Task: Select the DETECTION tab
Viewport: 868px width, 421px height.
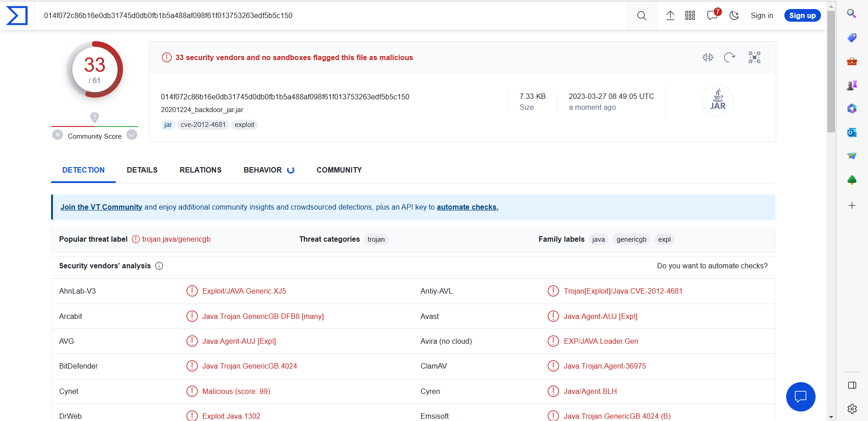Action: pos(84,170)
